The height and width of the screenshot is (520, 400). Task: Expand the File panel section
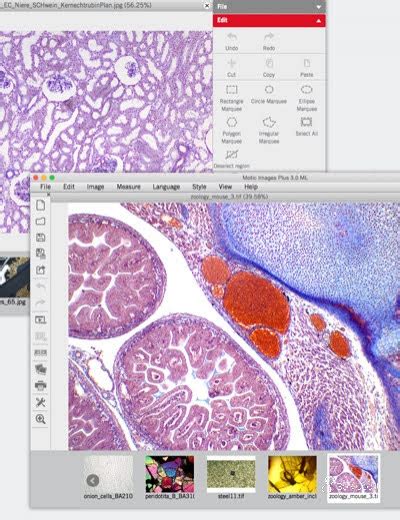(x=269, y=6)
